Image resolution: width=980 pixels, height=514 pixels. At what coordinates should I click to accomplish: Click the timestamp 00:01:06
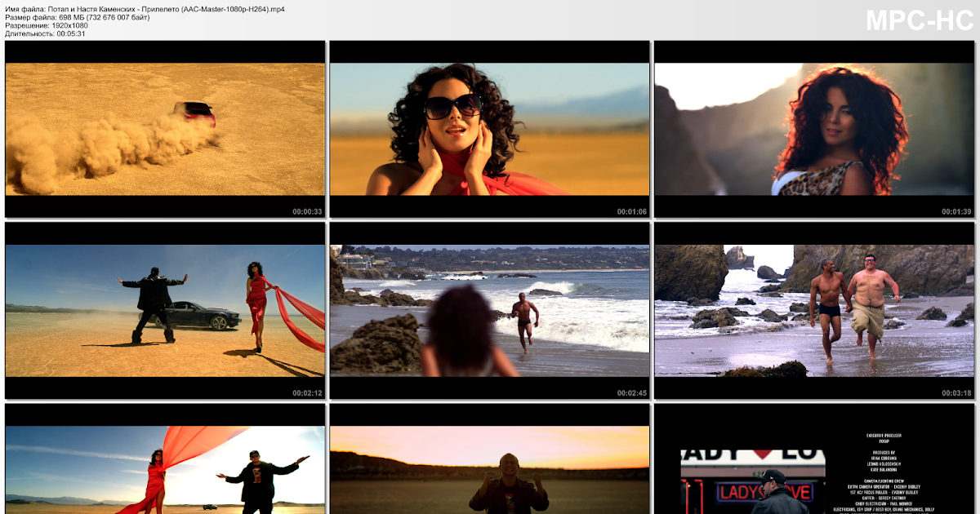[x=632, y=211]
